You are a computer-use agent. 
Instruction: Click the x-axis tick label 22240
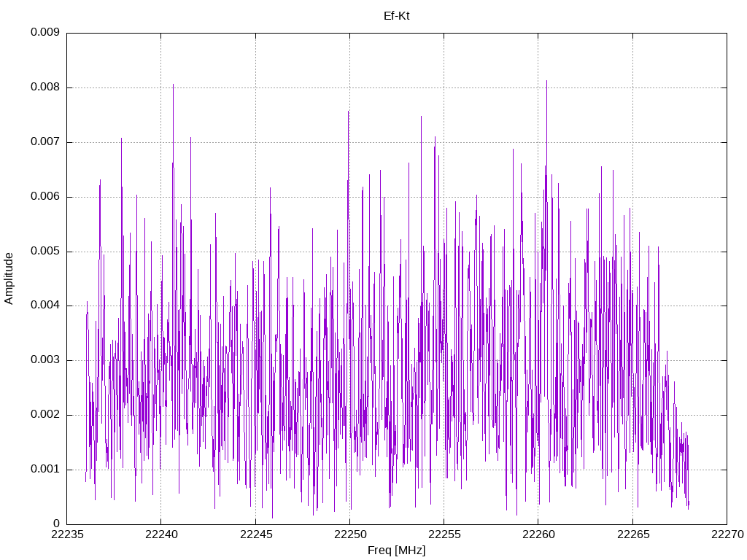coord(161,534)
